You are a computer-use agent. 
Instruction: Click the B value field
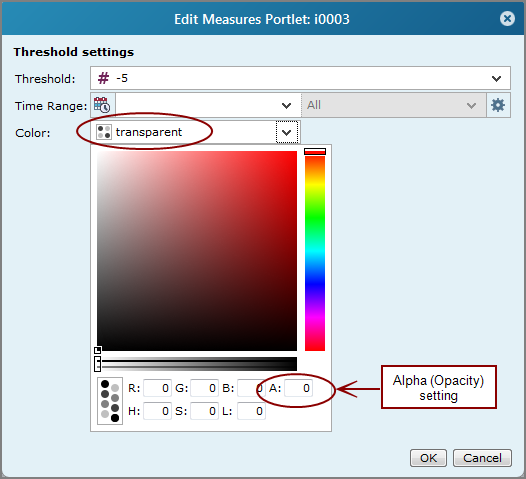point(251,388)
